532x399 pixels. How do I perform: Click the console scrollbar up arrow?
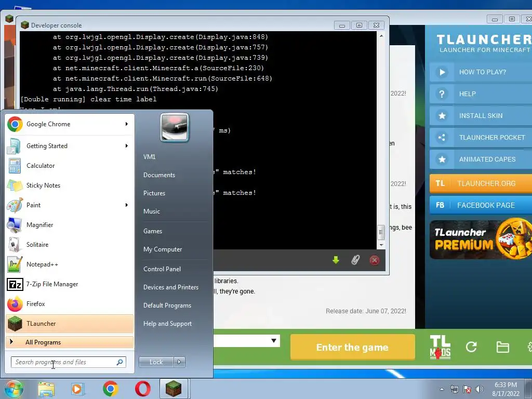(381, 36)
